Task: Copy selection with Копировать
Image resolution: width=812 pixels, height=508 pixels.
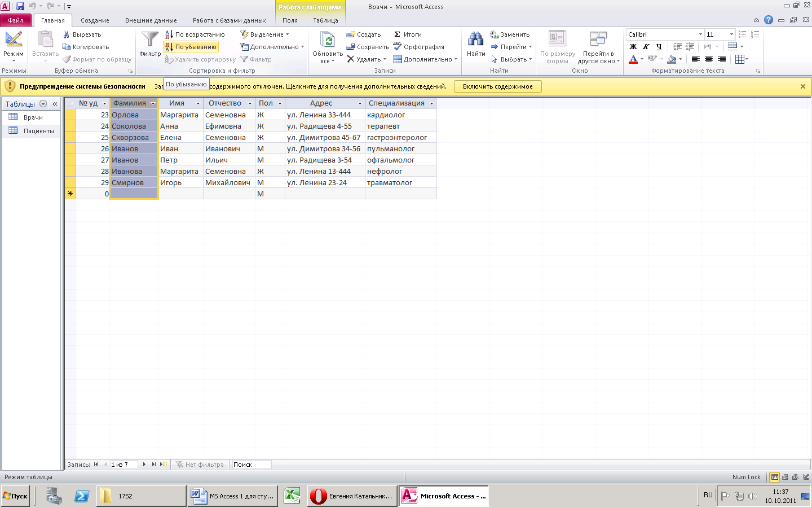Action: [x=86, y=47]
